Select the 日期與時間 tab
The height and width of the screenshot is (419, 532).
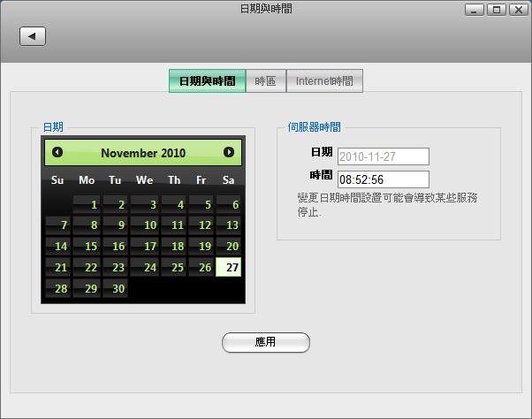click(x=207, y=81)
